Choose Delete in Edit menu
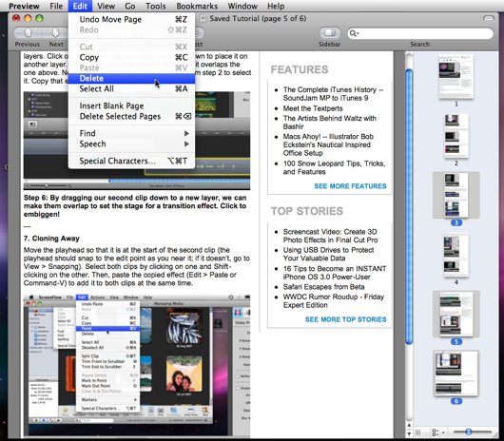Screen dimensions: 504x441 click(131, 78)
